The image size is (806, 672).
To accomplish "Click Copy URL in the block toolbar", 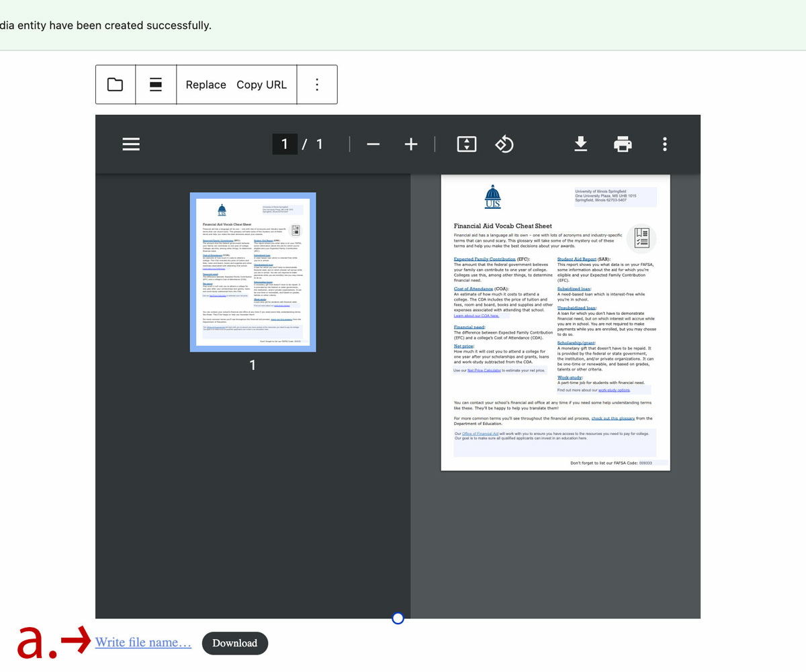I will click(261, 85).
